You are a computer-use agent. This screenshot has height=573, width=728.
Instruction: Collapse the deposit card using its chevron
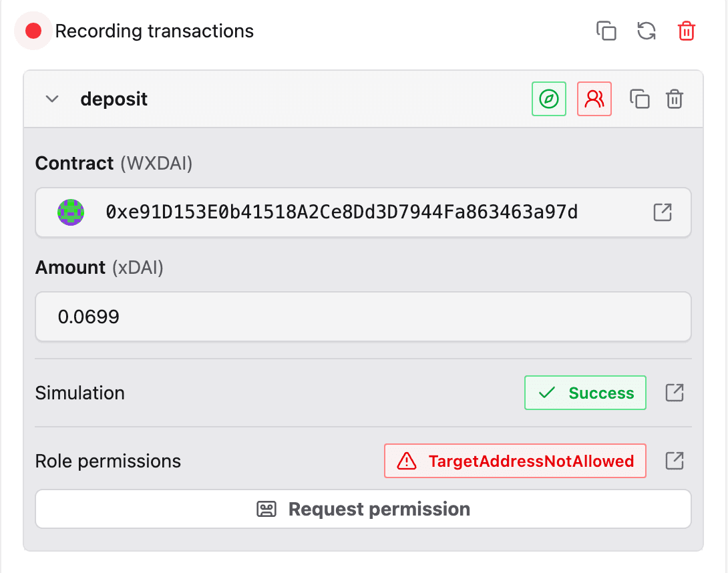tap(51, 99)
